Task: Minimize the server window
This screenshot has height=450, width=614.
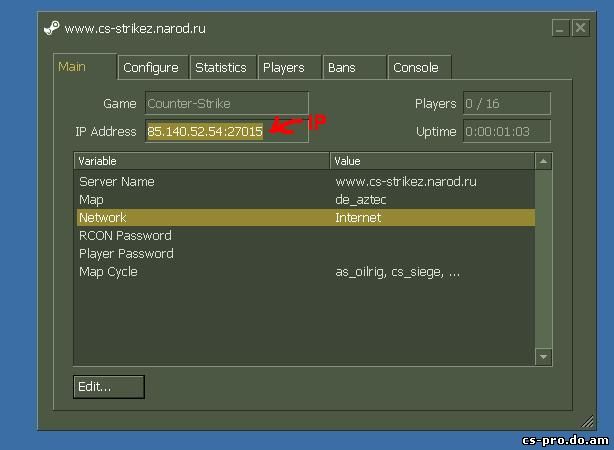Action: pos(561,28)
